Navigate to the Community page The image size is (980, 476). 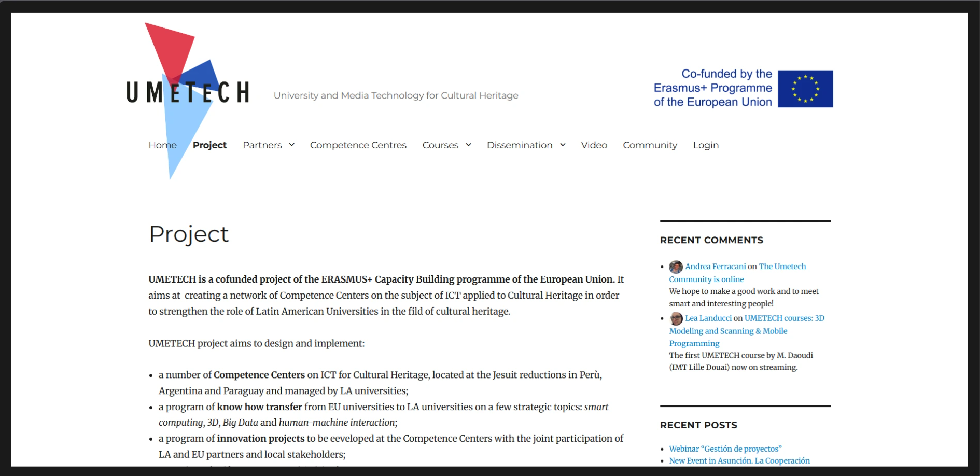650,145
